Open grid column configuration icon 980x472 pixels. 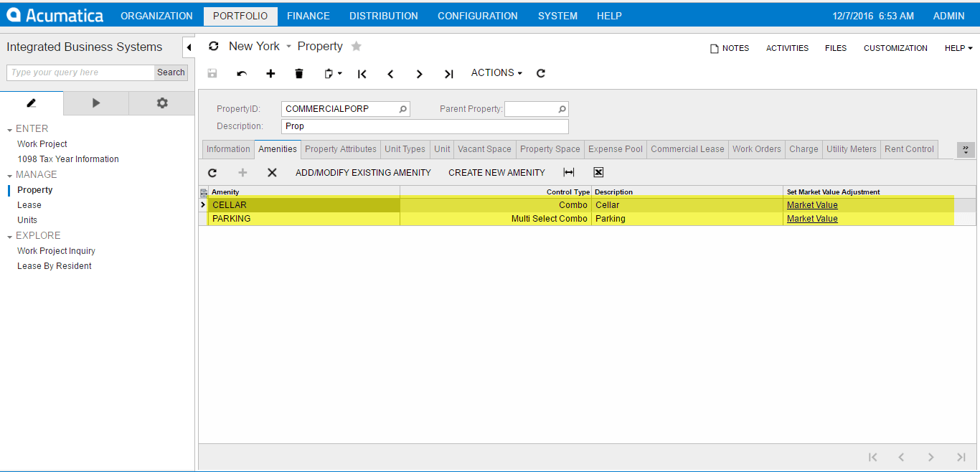click(x=204, y=192)
